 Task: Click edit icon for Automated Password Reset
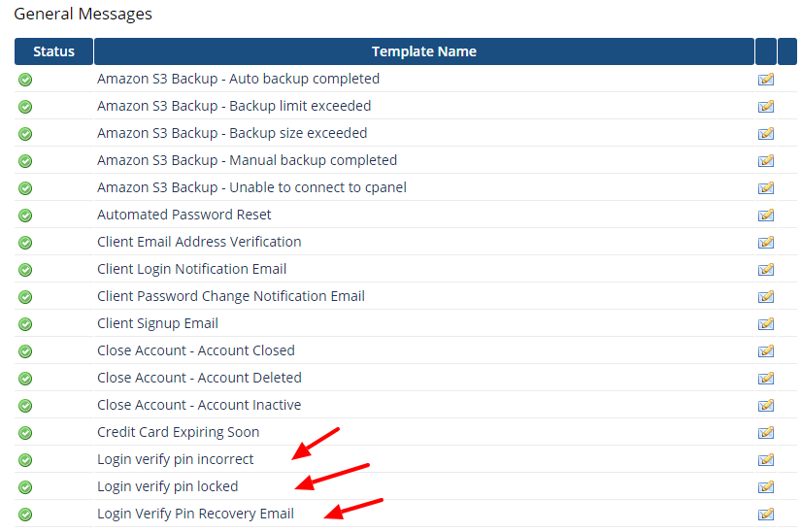point(765,215)
